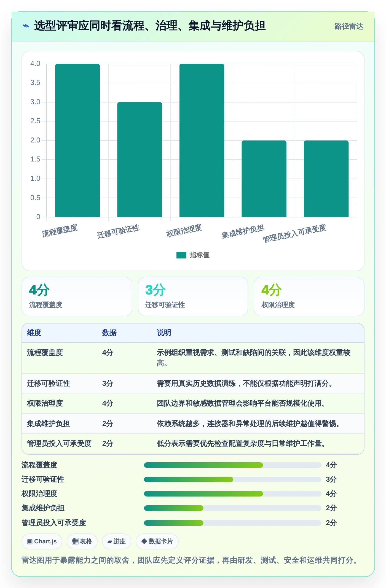Click the 管理员投入可承受度 bar in chart
Viewport: 386px width, 588px height.
(326, 179)
